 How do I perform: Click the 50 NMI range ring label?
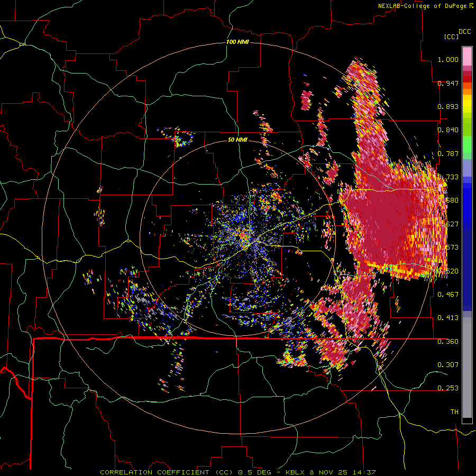[x=237, y=140]
